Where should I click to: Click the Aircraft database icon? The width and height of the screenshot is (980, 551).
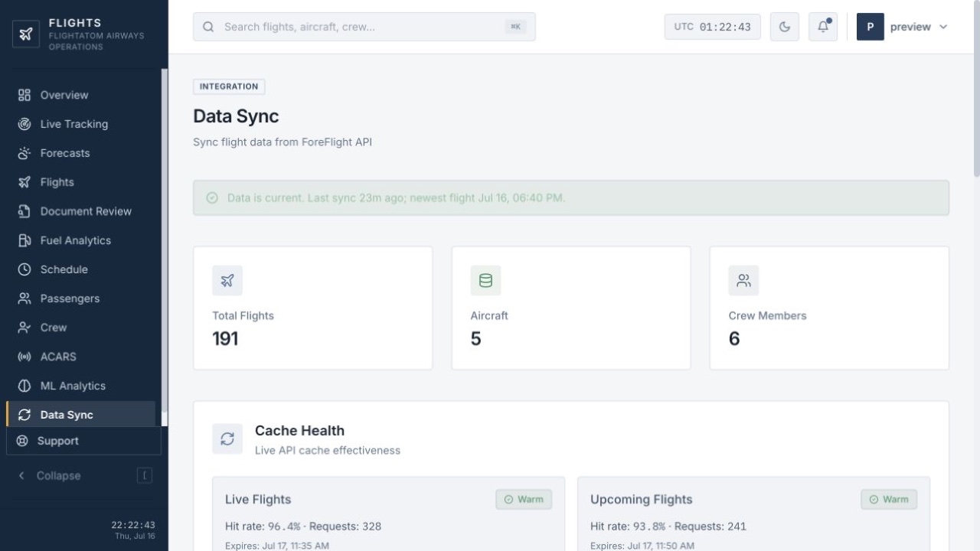(485, 281)
